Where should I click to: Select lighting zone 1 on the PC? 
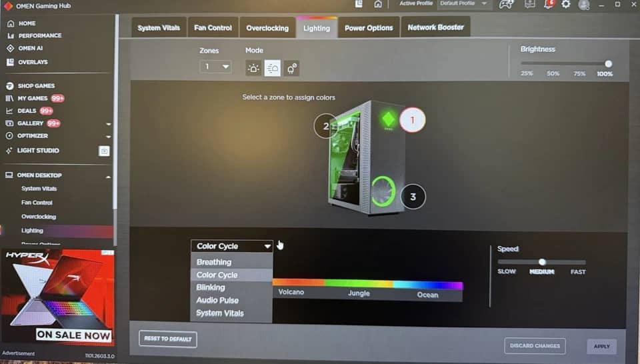[412, 120]
